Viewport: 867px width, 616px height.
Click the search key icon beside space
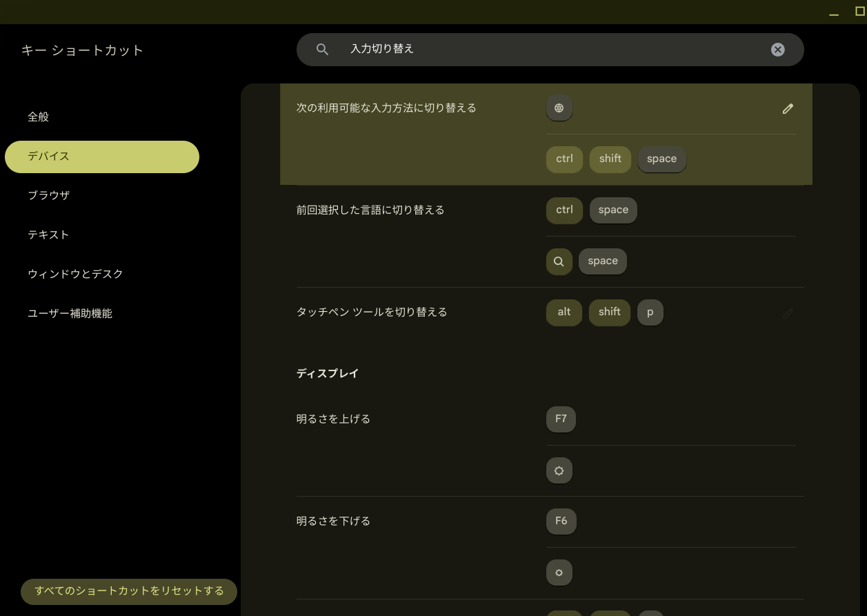[559, 261]
